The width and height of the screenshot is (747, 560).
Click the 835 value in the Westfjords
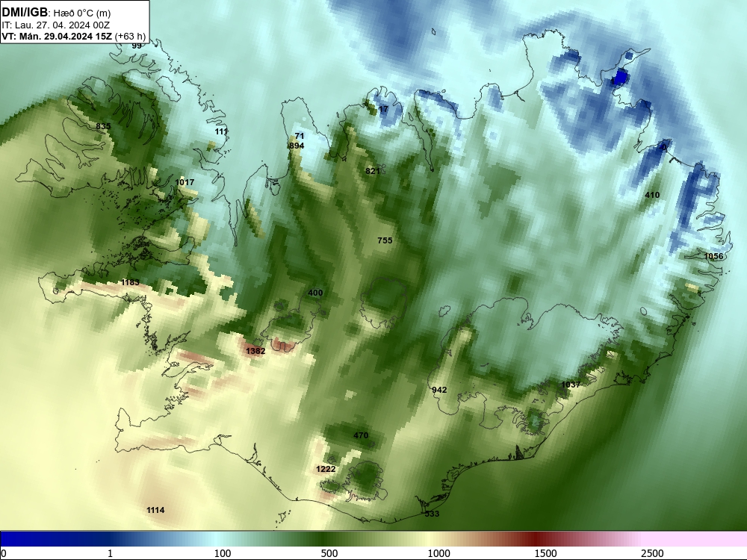tap(103, 126)
